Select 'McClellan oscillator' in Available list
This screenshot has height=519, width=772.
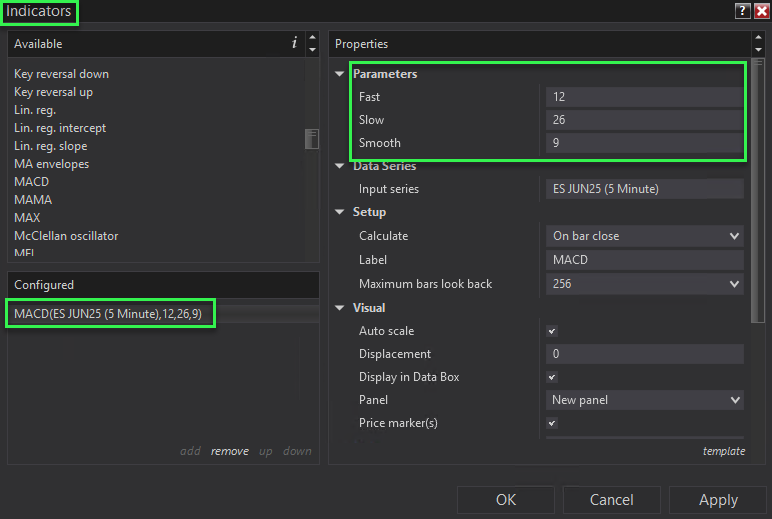(66, 236)
